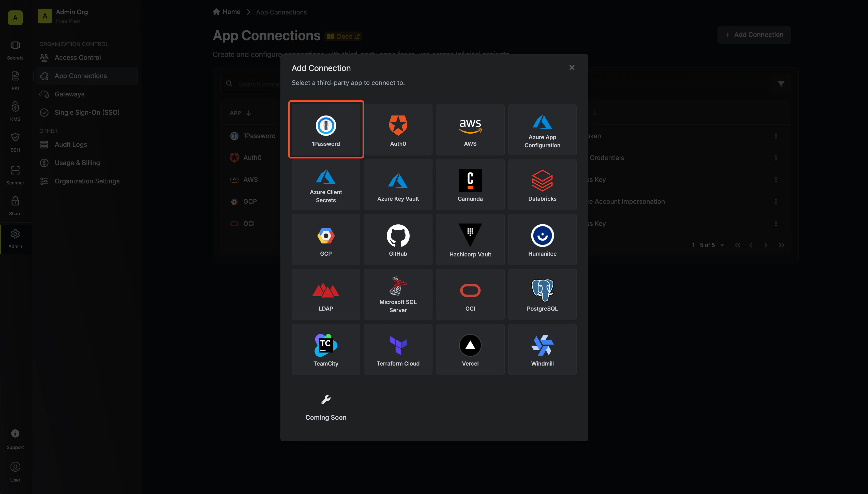
Task: Select the 1Password connection tile
Action: 326,129
